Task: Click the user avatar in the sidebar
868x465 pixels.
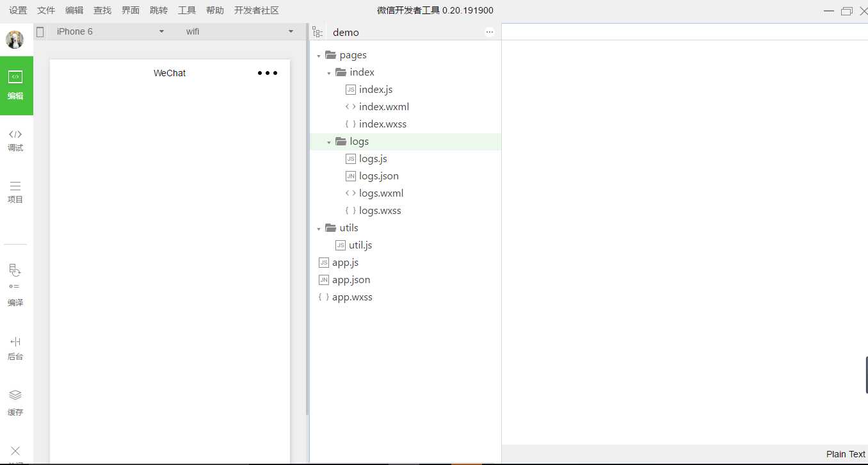Action: (x=15, y=40)
